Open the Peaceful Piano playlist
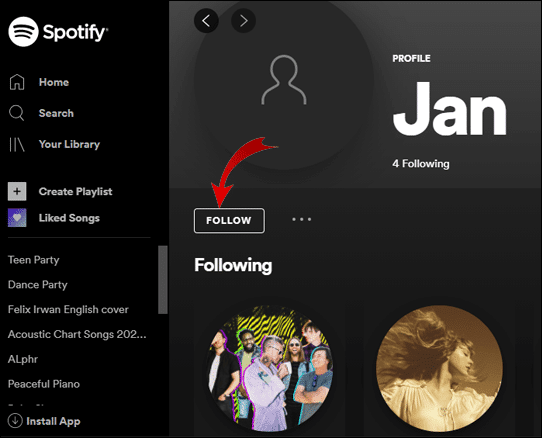This screenshot has height=438, width=542. point(44,384)
